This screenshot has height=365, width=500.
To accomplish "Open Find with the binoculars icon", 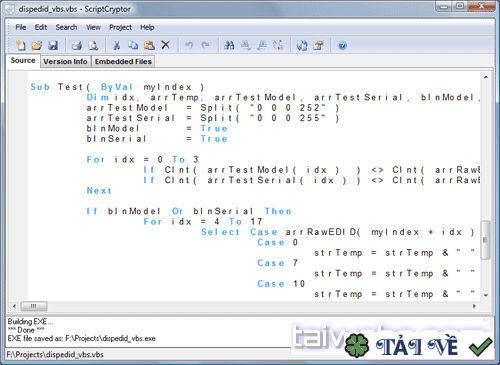I will 229,45.
